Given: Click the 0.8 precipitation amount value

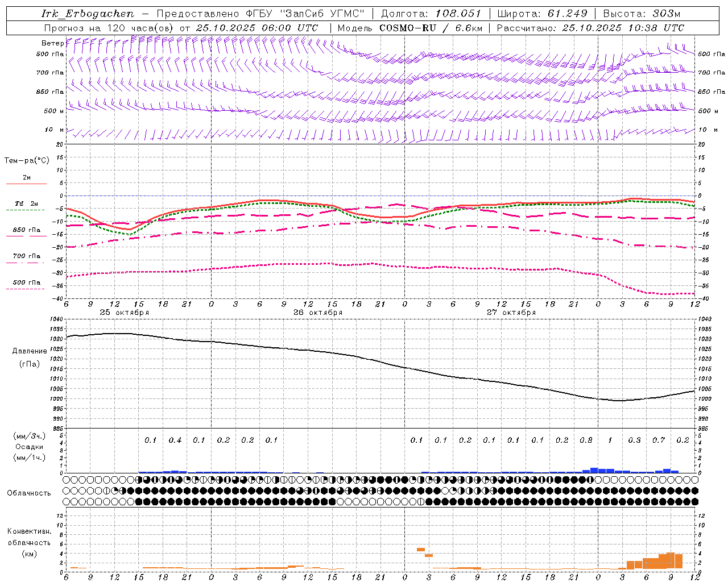Looking at the screenshot, I should [x=586, y=440].
